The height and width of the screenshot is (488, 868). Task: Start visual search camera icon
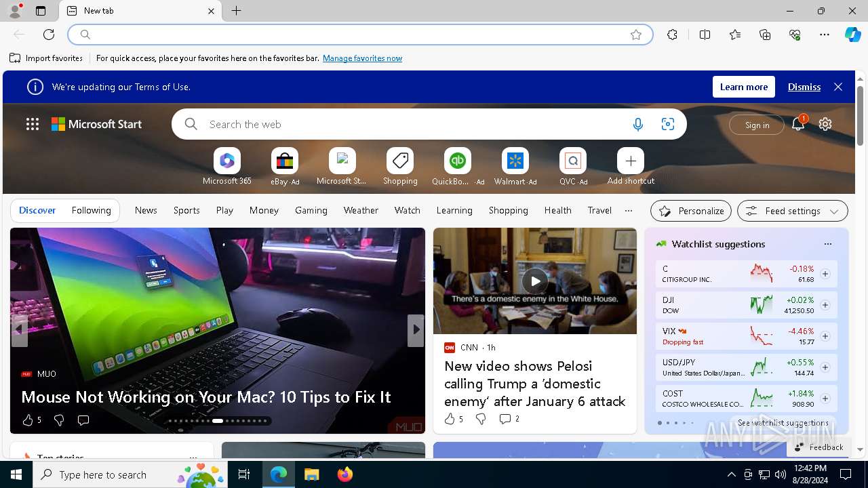click(x=668, y=124)
